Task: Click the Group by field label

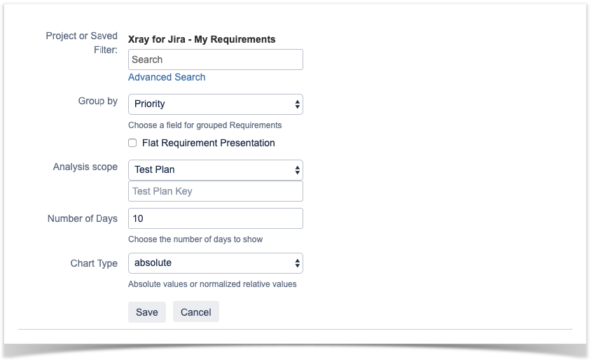Action: [x=97, y=101]
